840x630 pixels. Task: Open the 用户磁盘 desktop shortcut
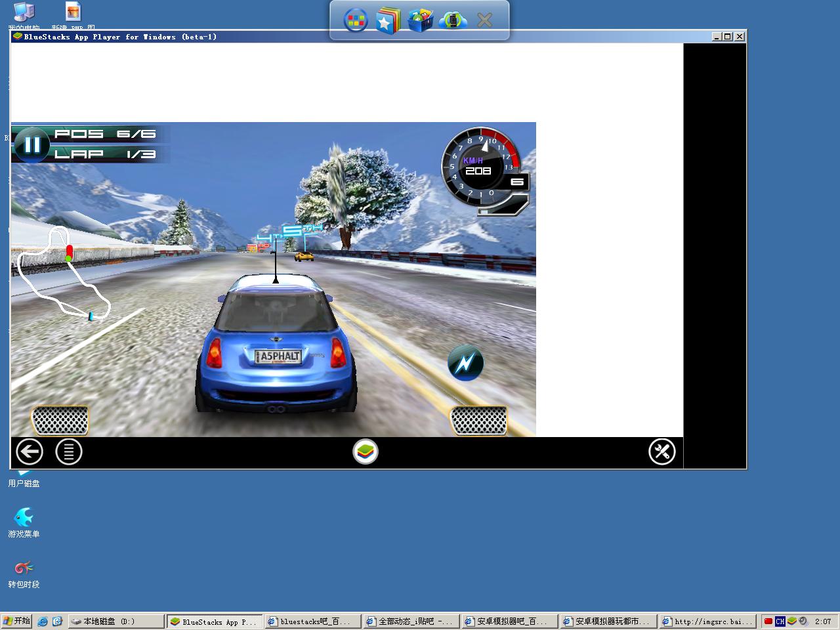click(x=24, y=478)
